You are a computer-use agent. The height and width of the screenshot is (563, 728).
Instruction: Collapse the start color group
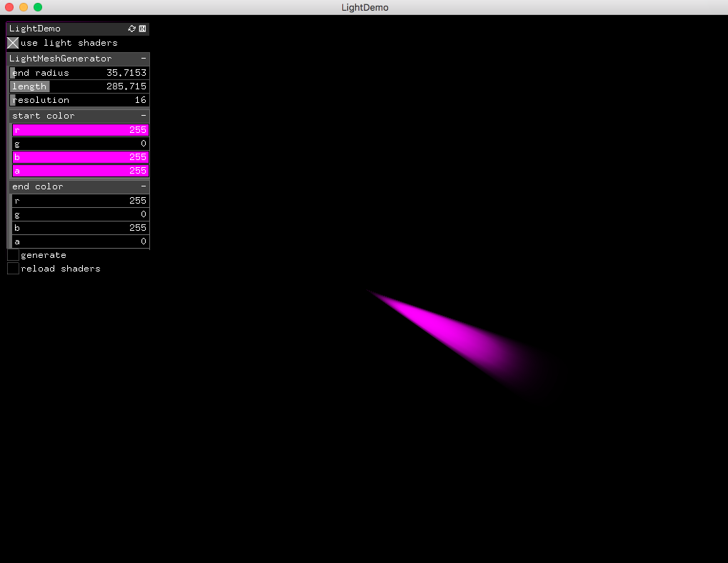143,115
